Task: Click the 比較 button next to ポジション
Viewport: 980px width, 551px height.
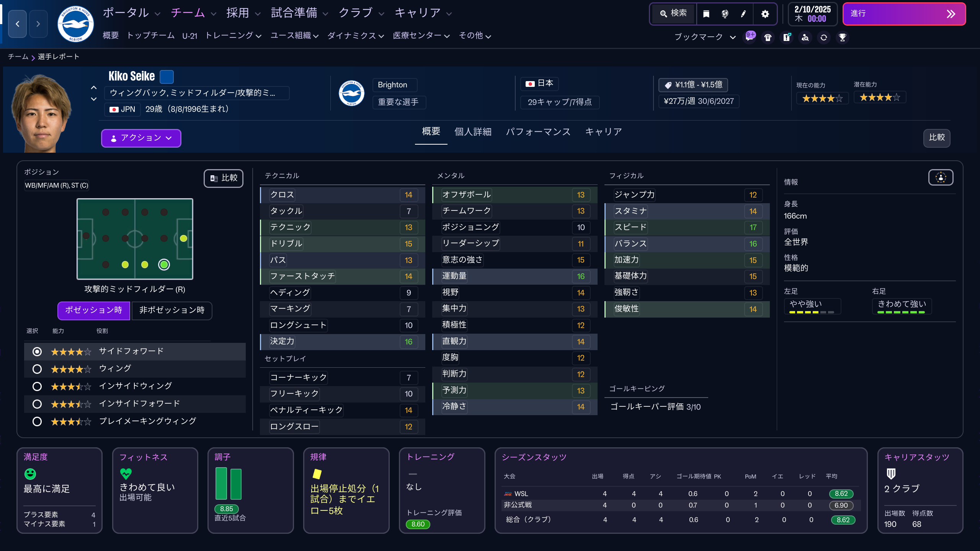Action: 223,178
